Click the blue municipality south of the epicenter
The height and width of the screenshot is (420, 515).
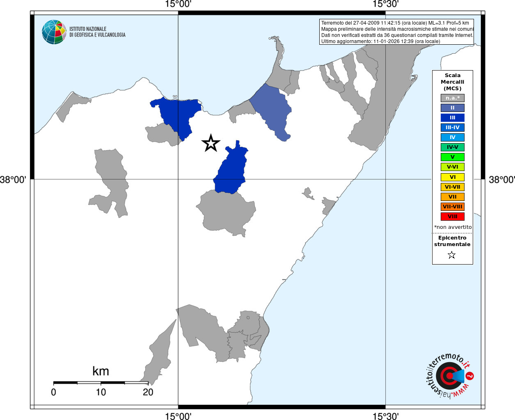(x=231, y=170)
